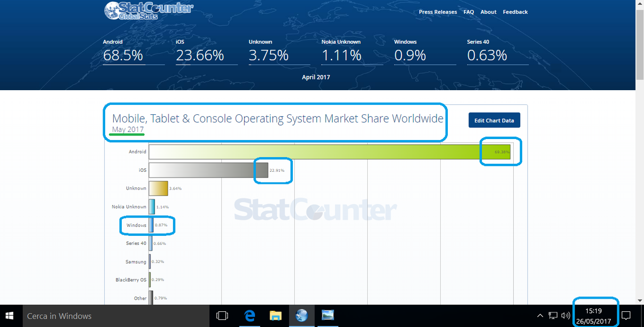
Task: Click the BlackBerry OS axis label
Action: 131,280
